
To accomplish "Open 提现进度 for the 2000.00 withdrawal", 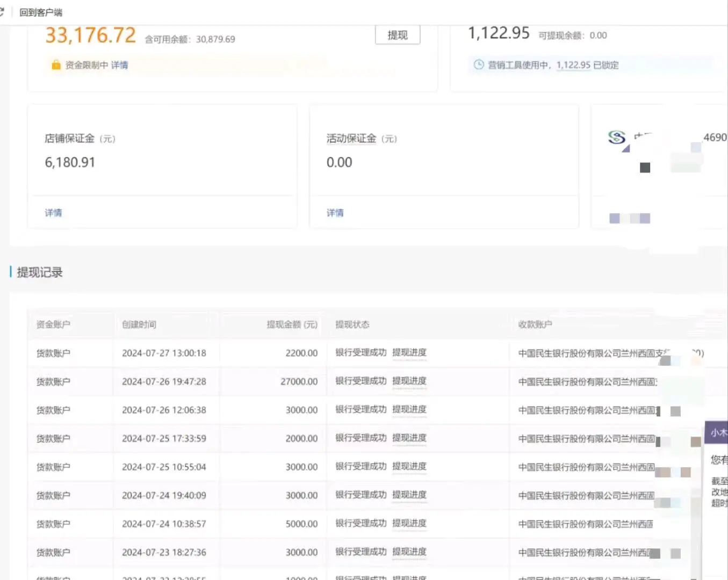I will pyautogui.click(x=409, y=438).
